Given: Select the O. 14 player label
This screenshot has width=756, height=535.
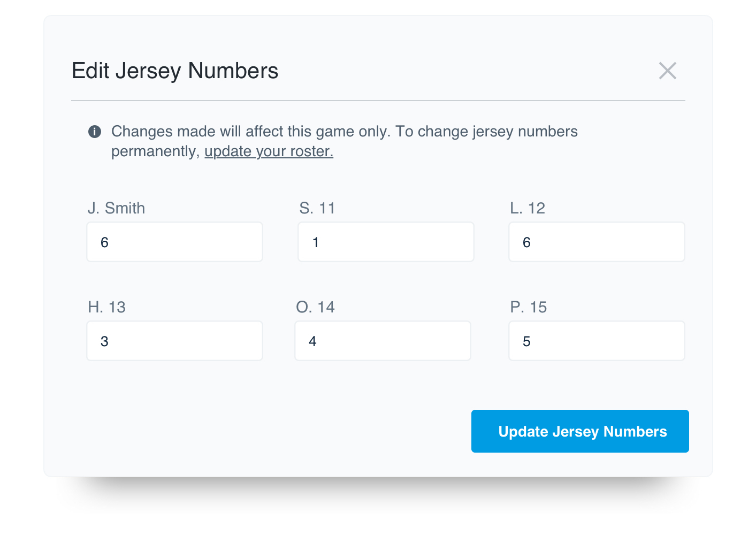Looking at the screenshot, I should [315, 307].
